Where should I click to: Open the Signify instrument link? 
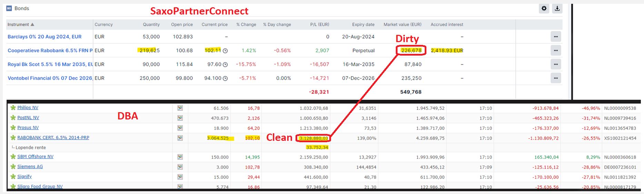pyautogui.click(x=24, y=177)
